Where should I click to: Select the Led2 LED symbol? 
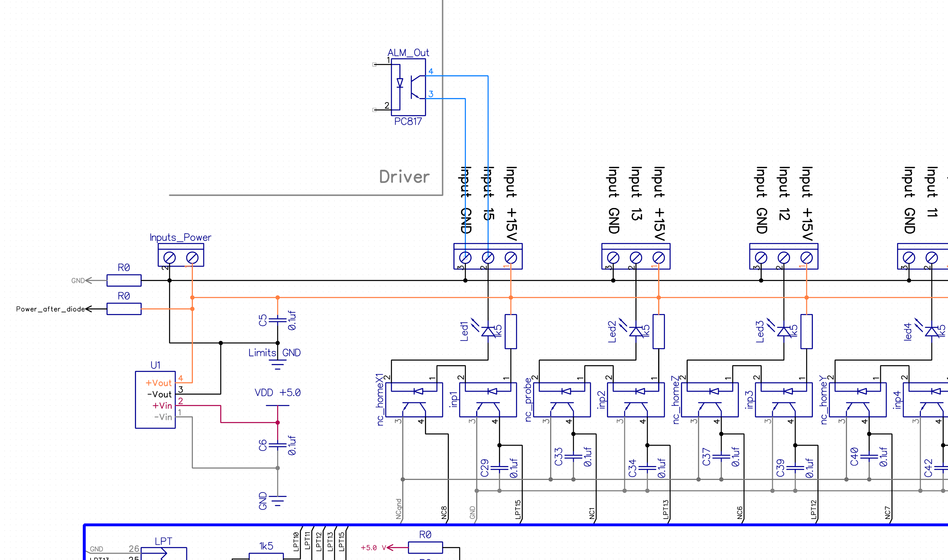tap(636, 332)
